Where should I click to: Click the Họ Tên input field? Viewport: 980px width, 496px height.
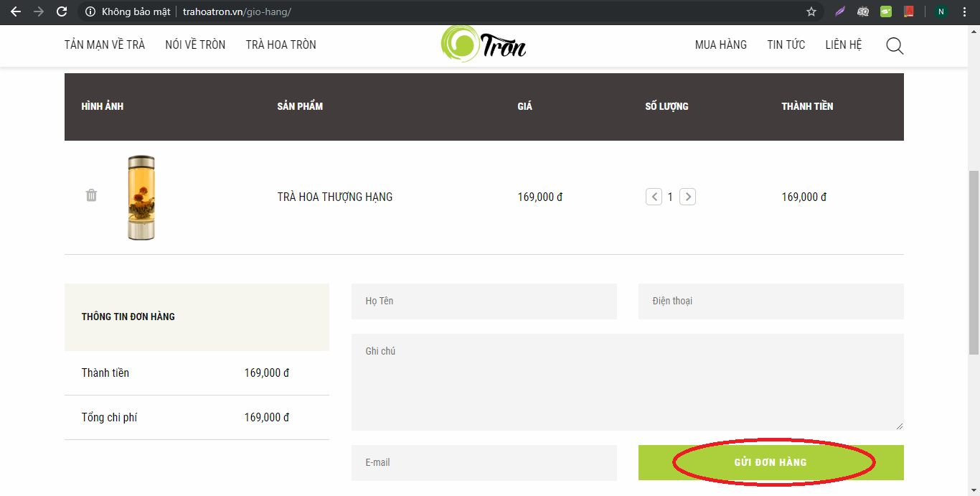484,301
